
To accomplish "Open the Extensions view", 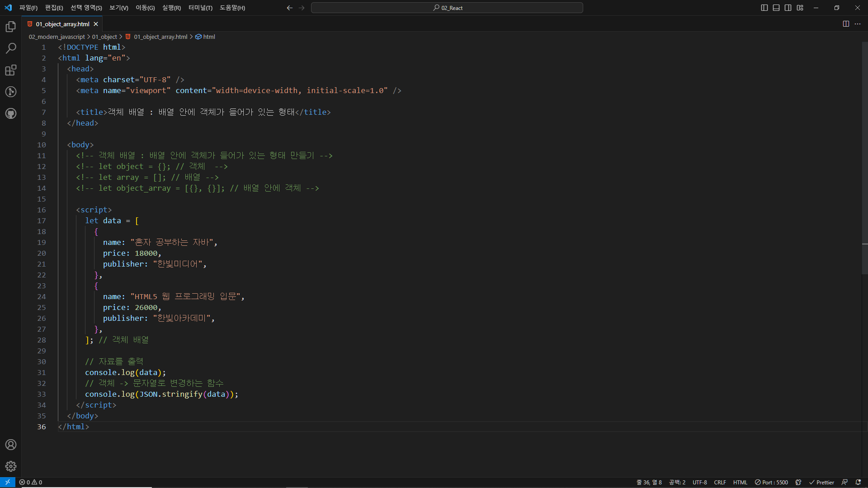I will (11, 70).
